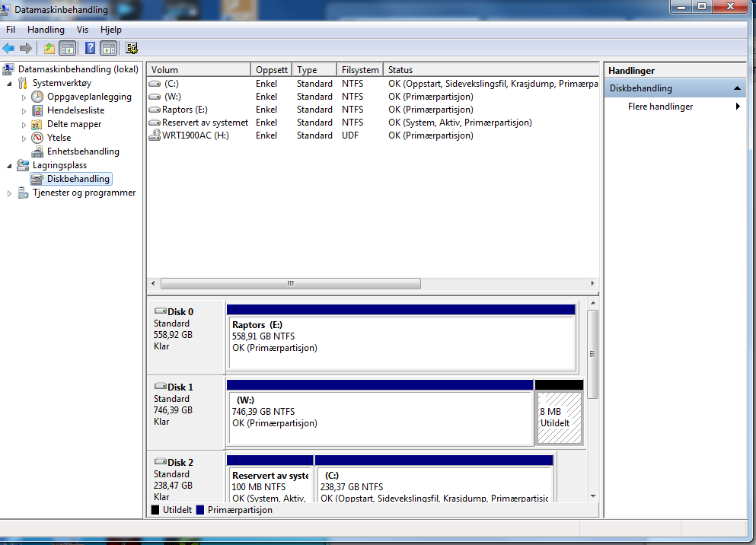
Task: Select Enhetsbehandling in the tree
Action: pyautogui.click(x=83, y=151)
